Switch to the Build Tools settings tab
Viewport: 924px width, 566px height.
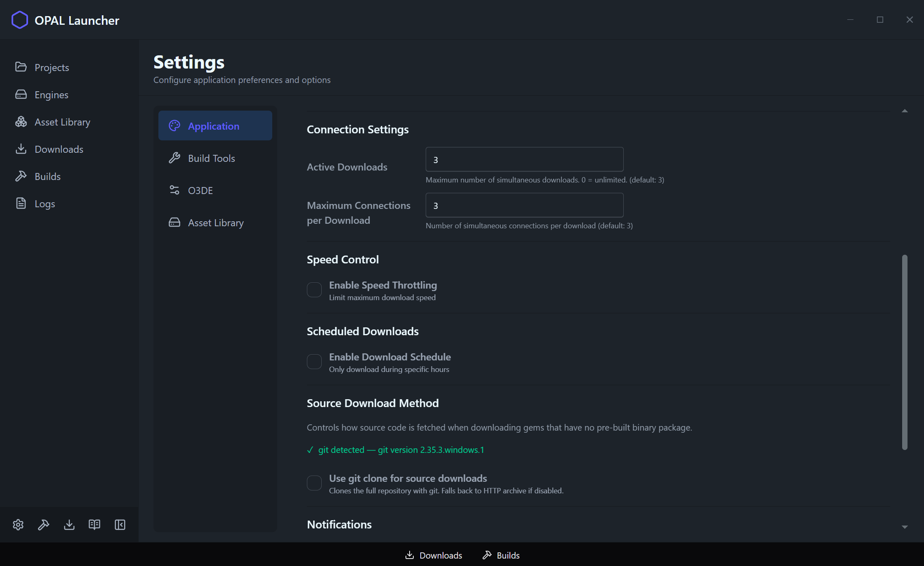tap(215, 158)
